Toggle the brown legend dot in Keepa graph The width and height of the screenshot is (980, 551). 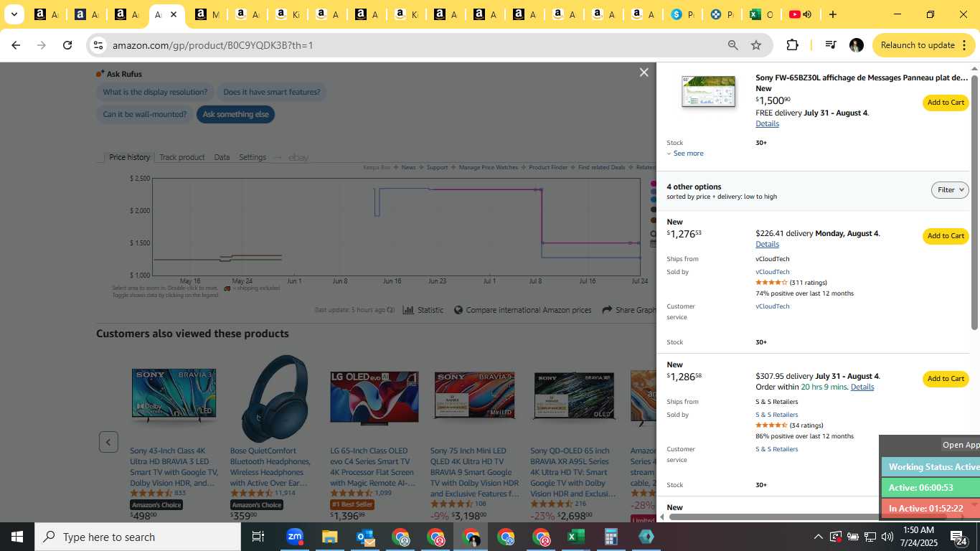(654, 220)
